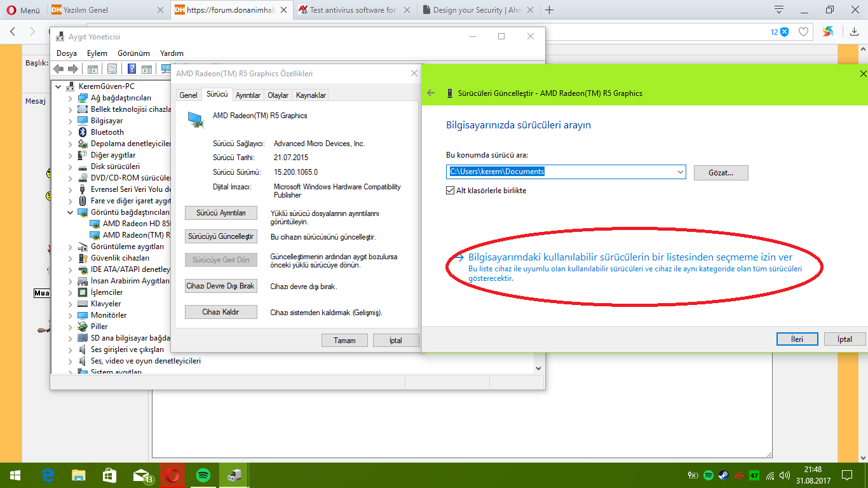Click the Cihazı Kaldır button

[x=220, y=312]
